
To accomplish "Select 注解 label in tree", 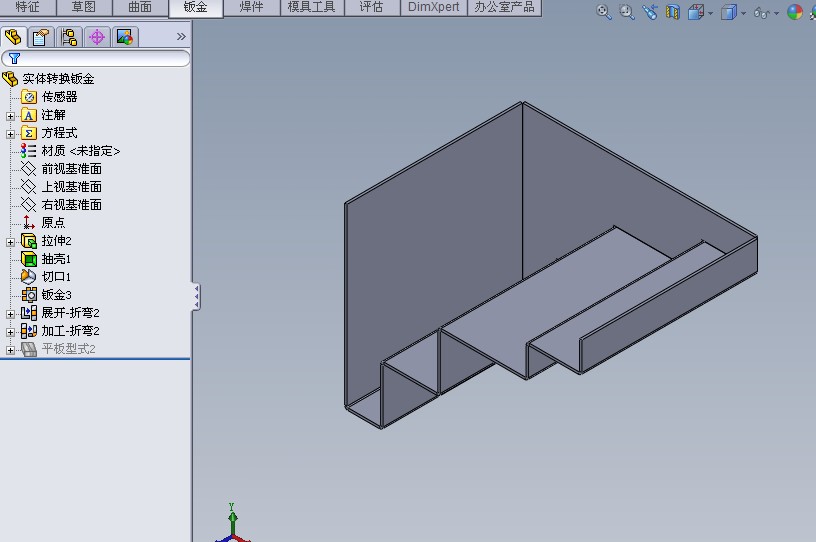I will coord(53,115).
